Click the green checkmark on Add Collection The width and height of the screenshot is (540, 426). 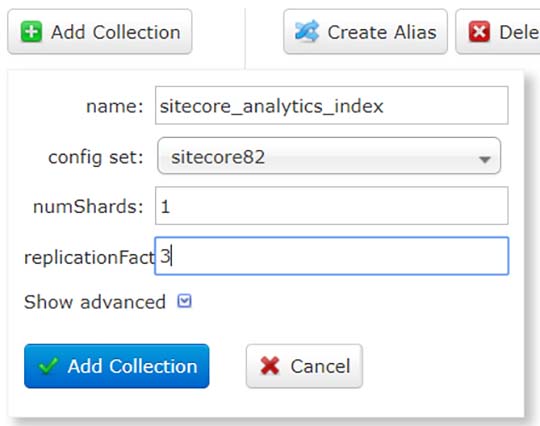coord(49,366)
